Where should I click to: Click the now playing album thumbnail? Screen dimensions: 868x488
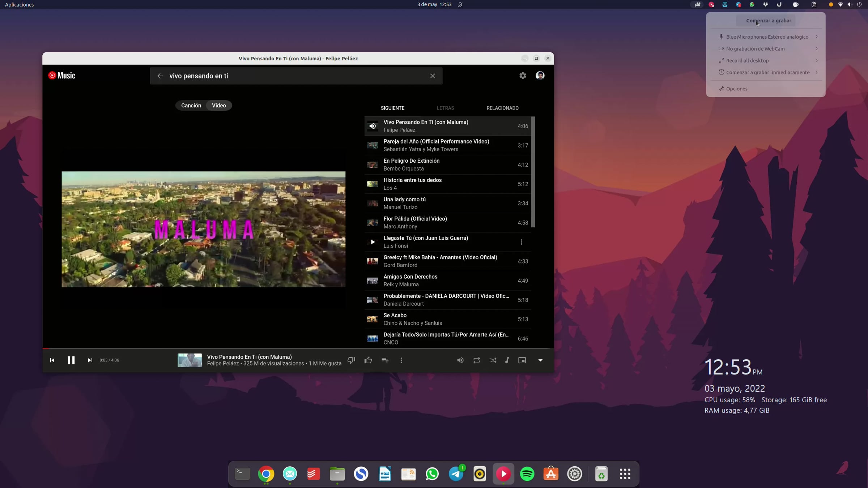pyautogui.click(x=190, y=360)
